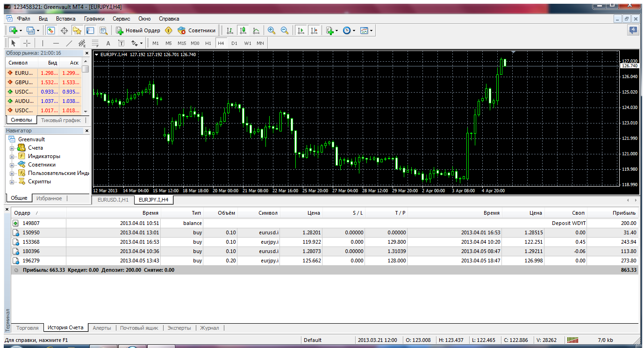The height and width of the screenshot is (348, 644).
Task: Open the Торговля terminal tab
Action: tap(27, 328)
